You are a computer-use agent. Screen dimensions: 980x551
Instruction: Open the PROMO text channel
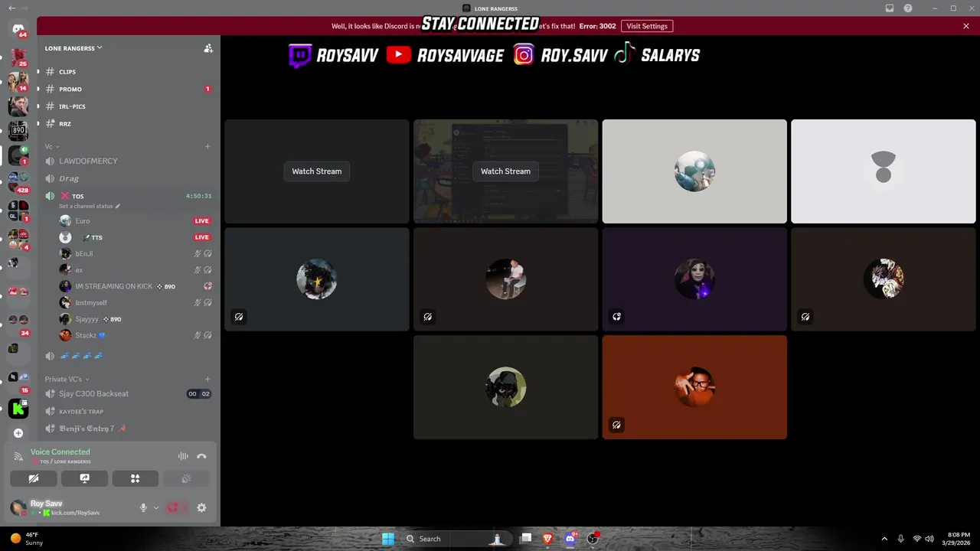[x=128, y=89]
